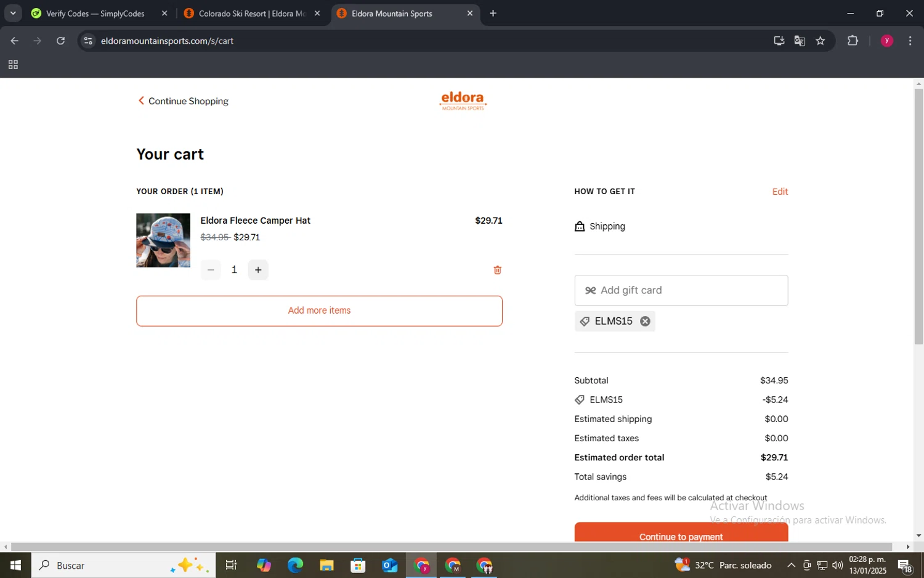Select the ELMS15 discount -$5.24 amount
Viewport: 924px width, 578px height.
775,400
